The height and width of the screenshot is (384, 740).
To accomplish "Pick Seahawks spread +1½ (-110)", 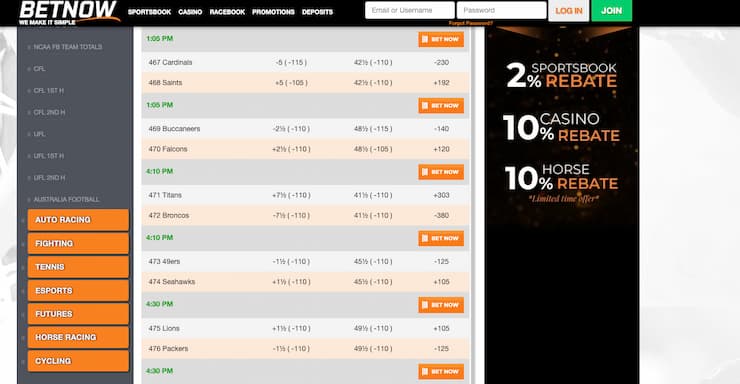I will click(291, 282).
